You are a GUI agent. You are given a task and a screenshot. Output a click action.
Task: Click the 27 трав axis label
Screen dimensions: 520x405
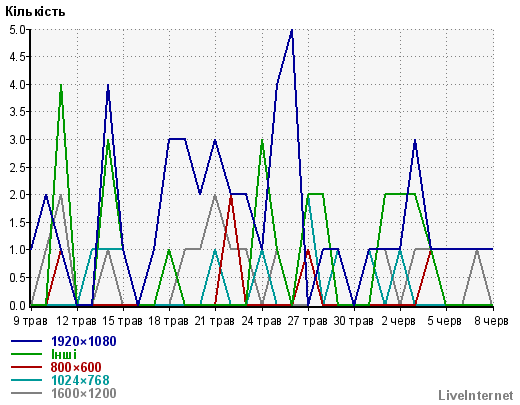pos(307,321)
